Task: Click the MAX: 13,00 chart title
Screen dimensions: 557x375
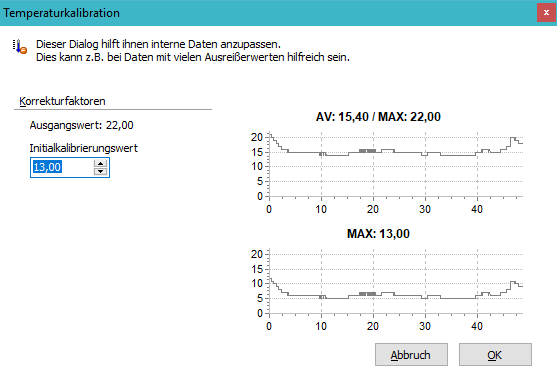Action: pyautogui.click(x=378, y=234)
